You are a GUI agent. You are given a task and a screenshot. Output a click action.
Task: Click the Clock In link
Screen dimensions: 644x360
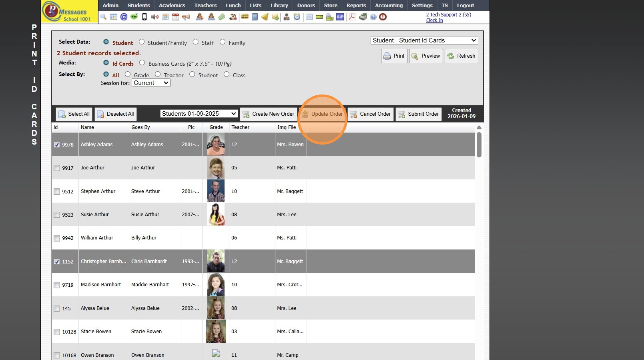click(434, 20)
